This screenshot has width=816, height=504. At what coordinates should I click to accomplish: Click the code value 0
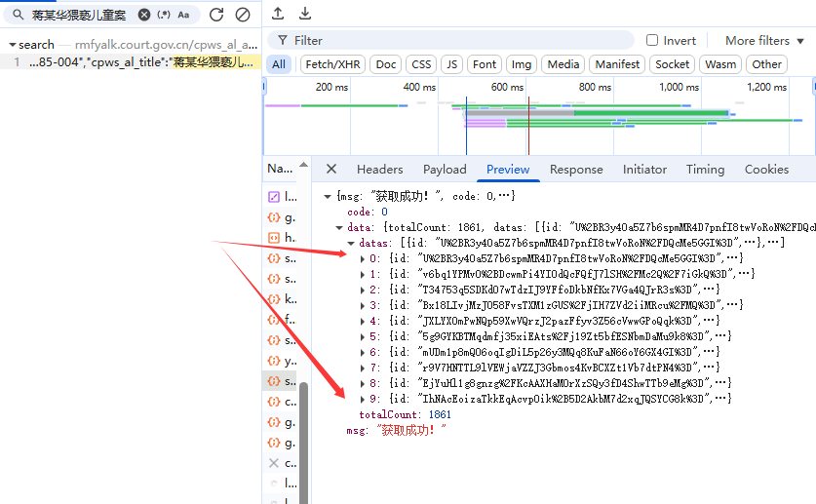point(384,212)
